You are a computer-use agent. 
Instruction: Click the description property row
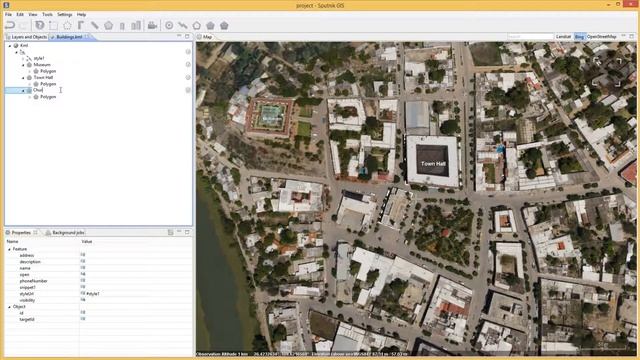coord(98,262)
